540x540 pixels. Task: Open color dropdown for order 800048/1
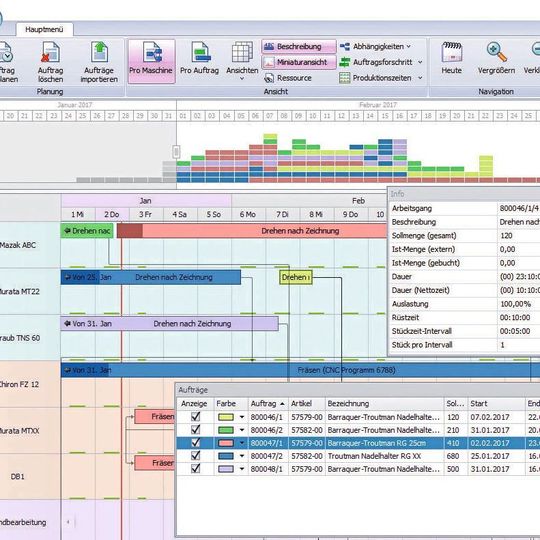click(242, 469)
